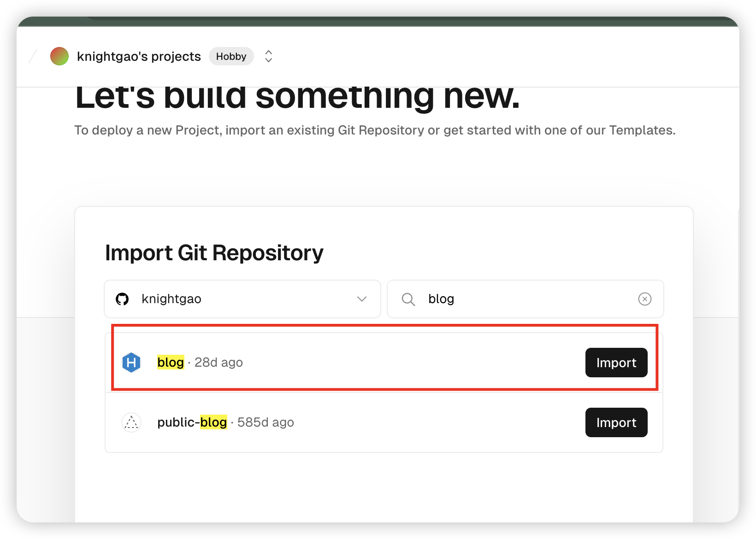Import the public-blog repository

616,422
